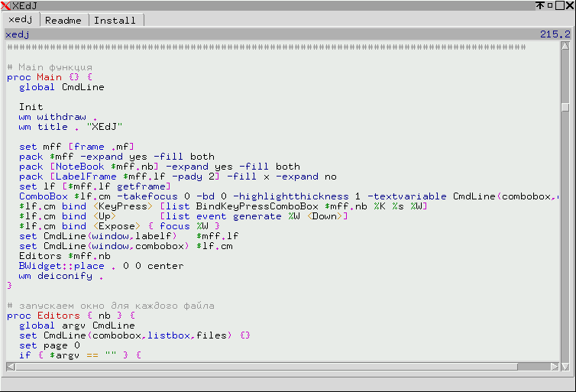
Task: Minimize the XEdJ window with small square icon
Action: (x=549, y=6)
